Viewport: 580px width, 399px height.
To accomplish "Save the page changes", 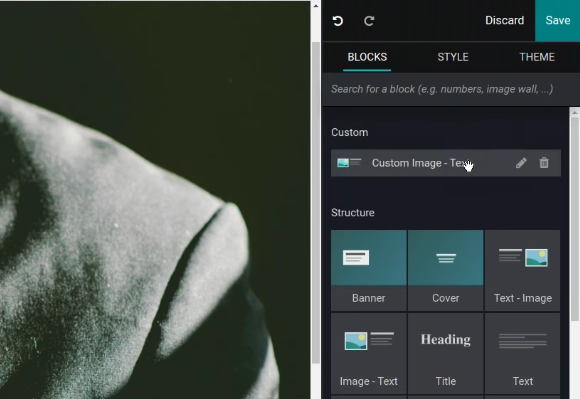I will pos(557,20).
